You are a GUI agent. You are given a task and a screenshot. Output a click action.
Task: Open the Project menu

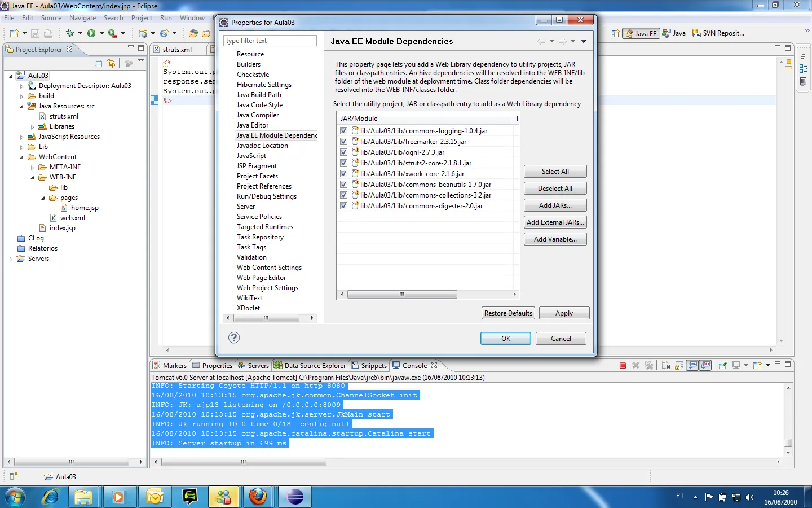click(x=142, y=18)
